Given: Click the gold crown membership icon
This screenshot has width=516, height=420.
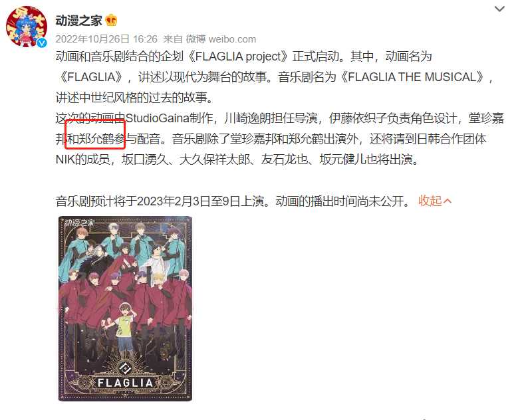Looking at the screenshot, I should (x=111, y=21).
